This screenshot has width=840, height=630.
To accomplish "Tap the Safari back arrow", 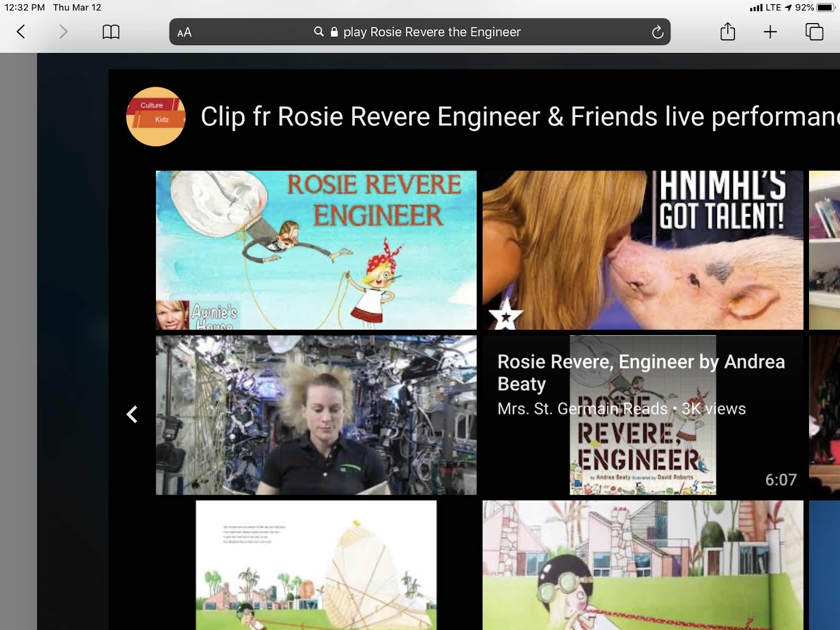I will 20,32.
